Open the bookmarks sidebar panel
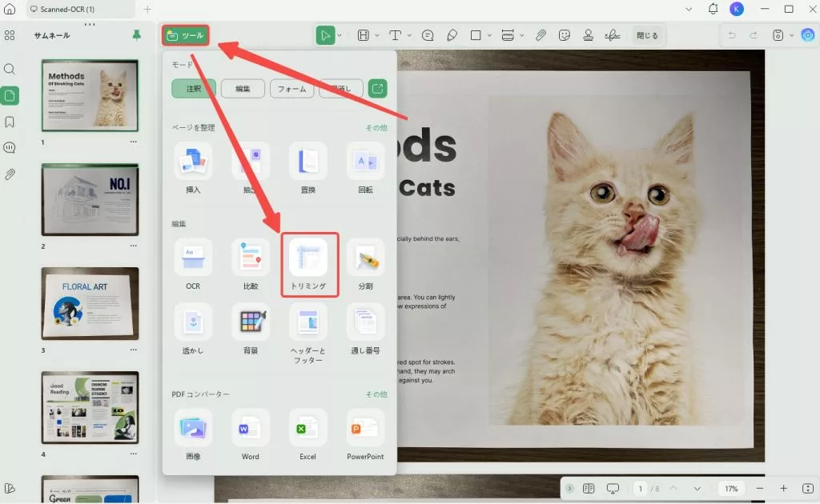Screen dimensions: 820x504 coord(10,122)
